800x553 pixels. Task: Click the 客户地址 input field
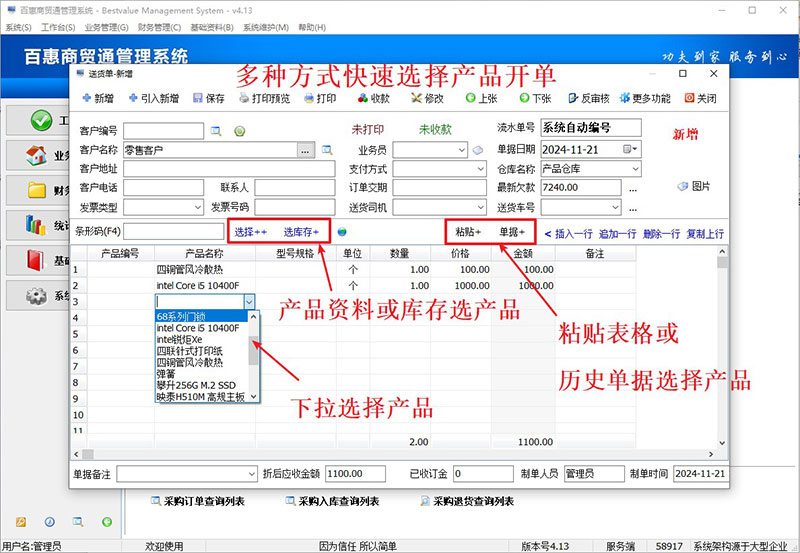coord(229,168)
